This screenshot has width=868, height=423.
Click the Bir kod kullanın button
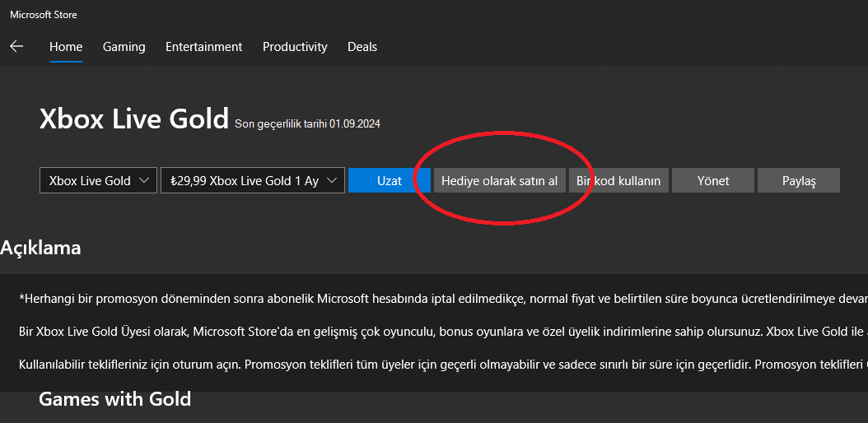pyautogui.click(x=619, y=180)
